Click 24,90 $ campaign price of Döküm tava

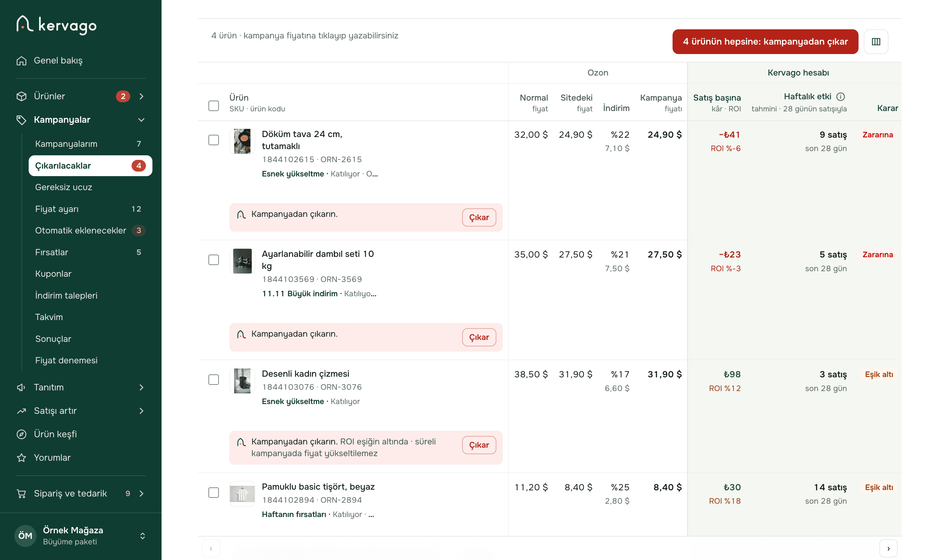point(664,135)
